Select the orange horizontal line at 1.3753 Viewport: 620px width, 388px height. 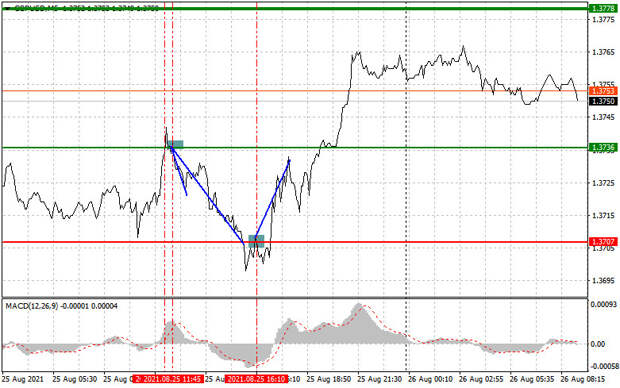pos(295,91)
